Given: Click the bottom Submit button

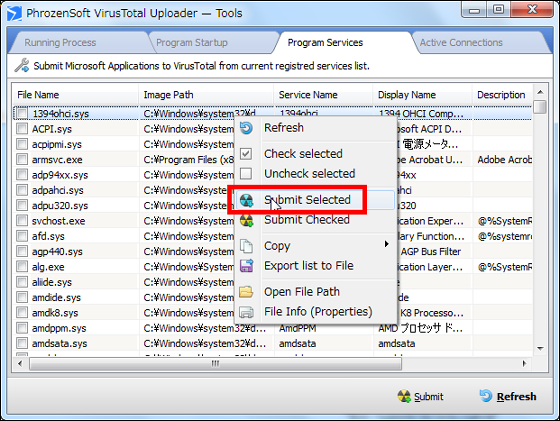Looking at the screenshot, I should (x=421, y=396).
